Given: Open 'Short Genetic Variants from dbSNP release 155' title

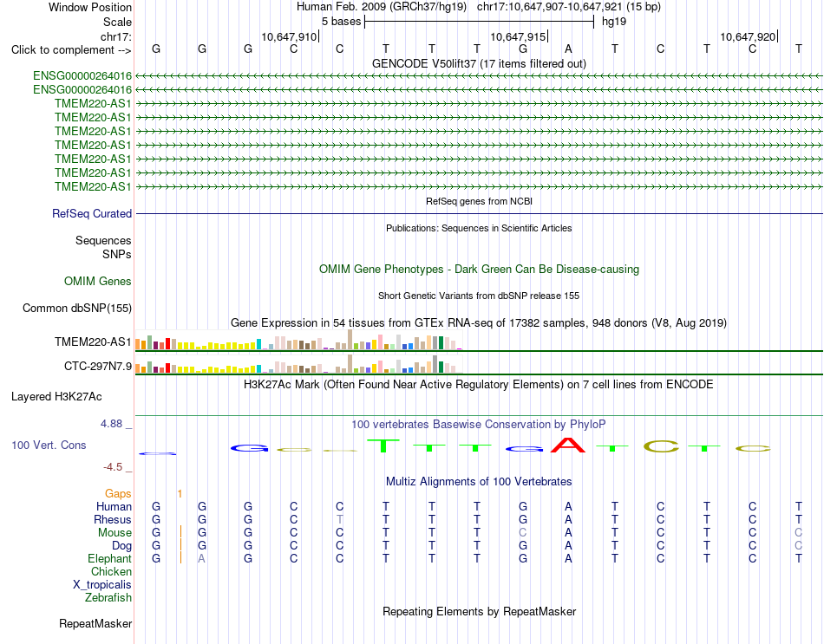Looking at the screenshot, I should [479, 296].
